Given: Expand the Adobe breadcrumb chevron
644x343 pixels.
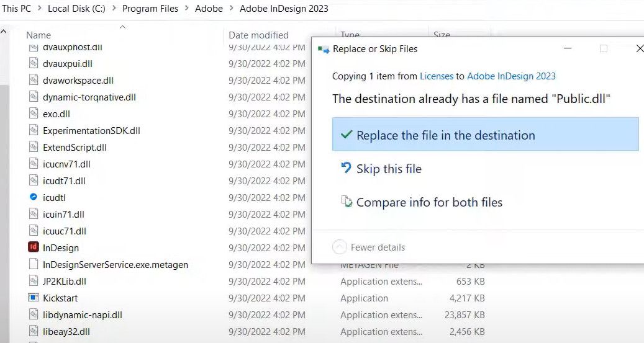Looking at the screenshot, I should tap(231, 9).
